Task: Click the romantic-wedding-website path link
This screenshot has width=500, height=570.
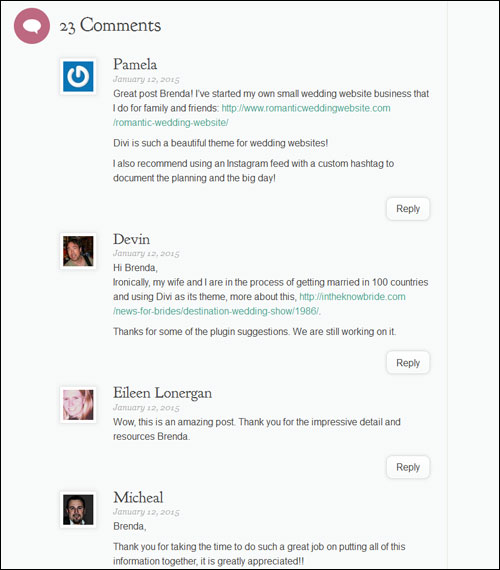Action: click(x=171, y=123)
